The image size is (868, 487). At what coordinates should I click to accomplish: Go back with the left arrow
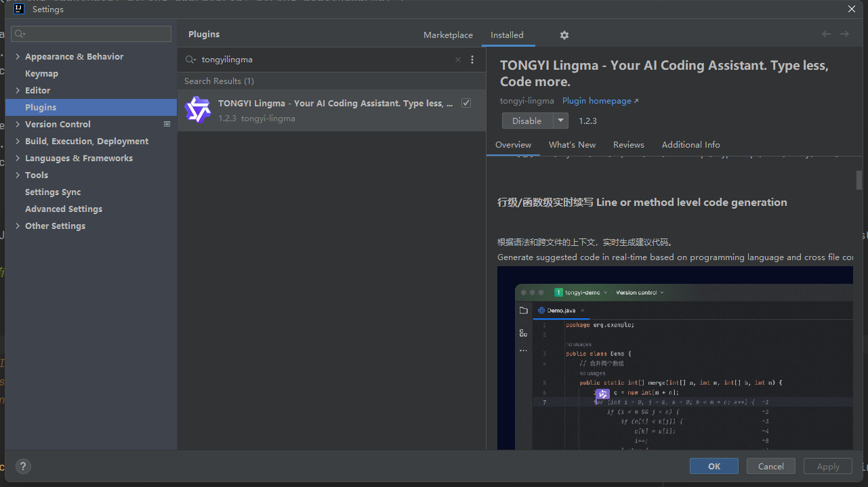point(826,34)
